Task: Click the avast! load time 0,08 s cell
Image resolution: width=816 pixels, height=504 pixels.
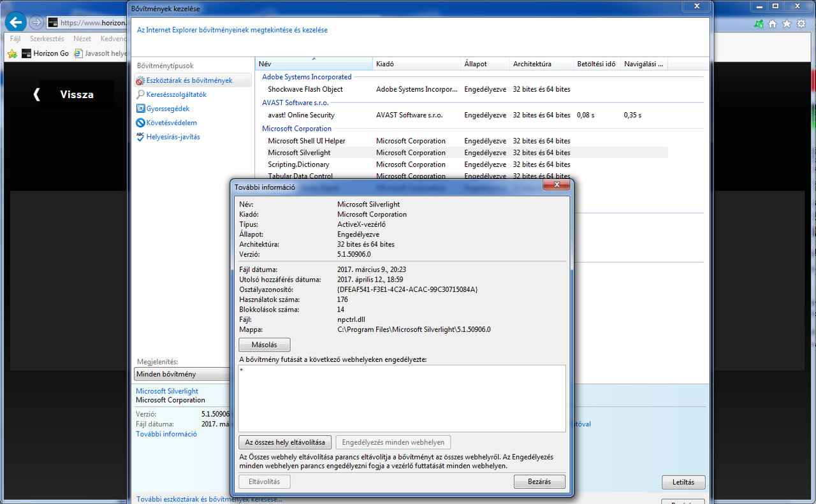Action: coord(585,115)
